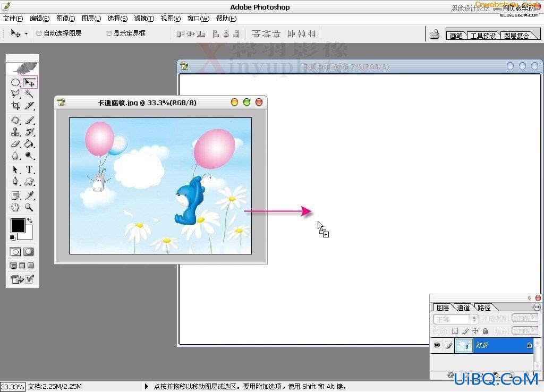Select the Type tool

(x=29, y=169)
